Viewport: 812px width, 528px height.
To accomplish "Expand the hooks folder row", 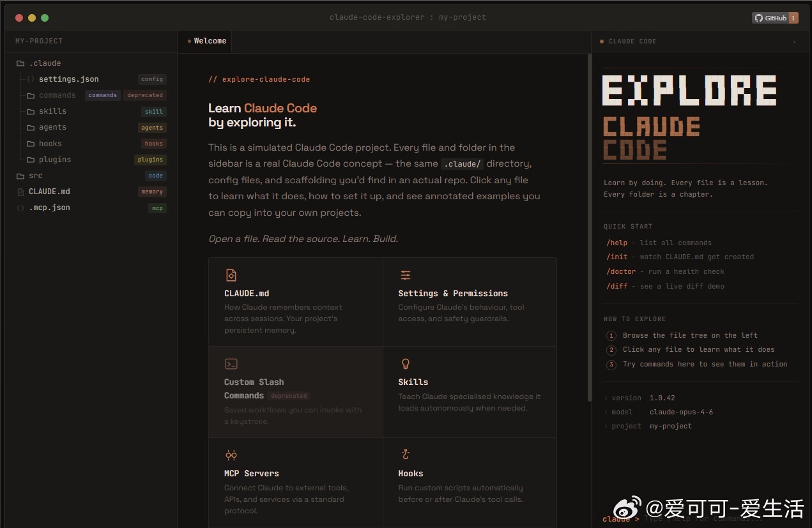I will coord(91,144).
